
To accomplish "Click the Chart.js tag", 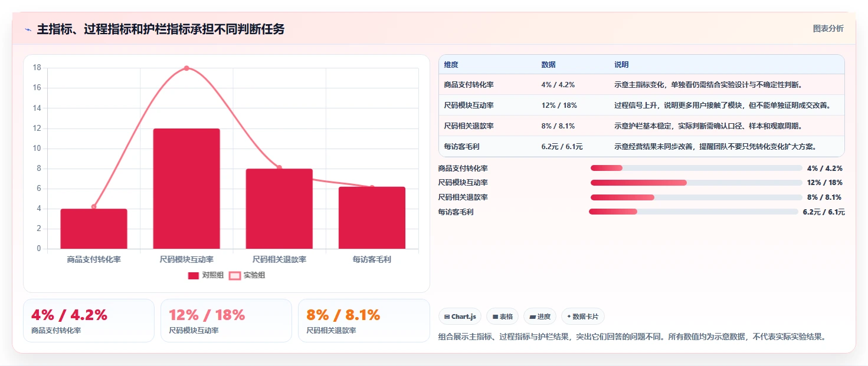I will [x=460, y=316].
